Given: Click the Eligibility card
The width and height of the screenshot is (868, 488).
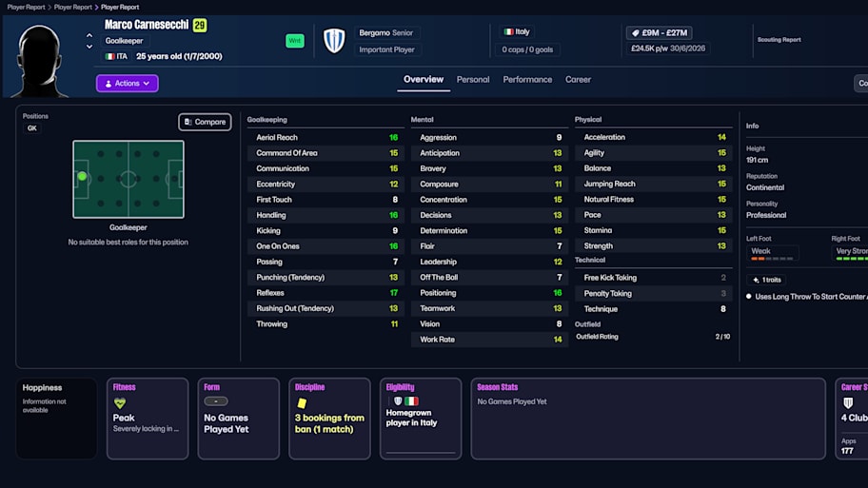Looking at the screenshot, I should pos(421,419).
